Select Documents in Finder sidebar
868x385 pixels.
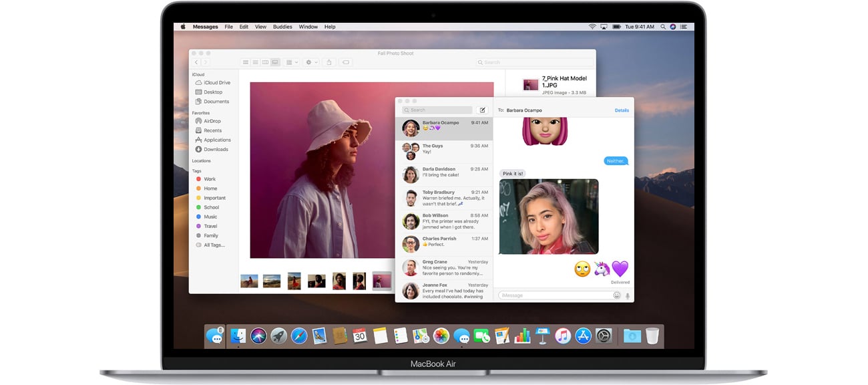pyautogui.click(x=212, y=102)
